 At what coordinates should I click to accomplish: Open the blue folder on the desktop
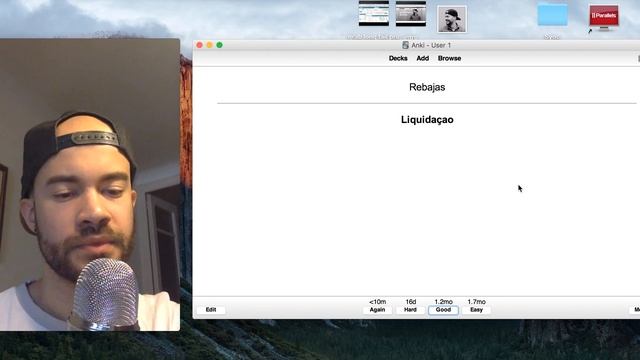552,16
